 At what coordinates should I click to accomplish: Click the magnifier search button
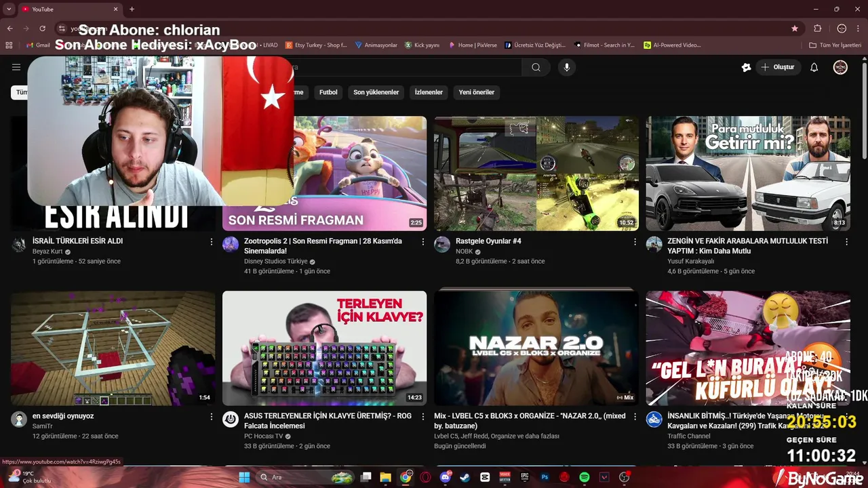click(536, 67)
